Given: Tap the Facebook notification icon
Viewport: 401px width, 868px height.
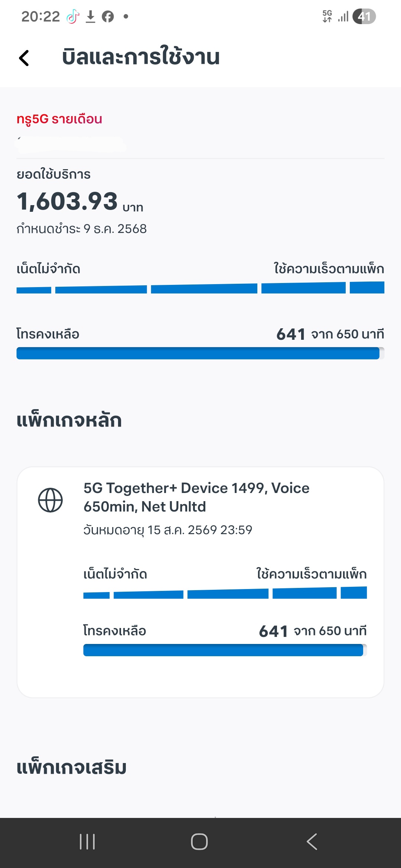Looking at the screenshot, I should point(108,17).
